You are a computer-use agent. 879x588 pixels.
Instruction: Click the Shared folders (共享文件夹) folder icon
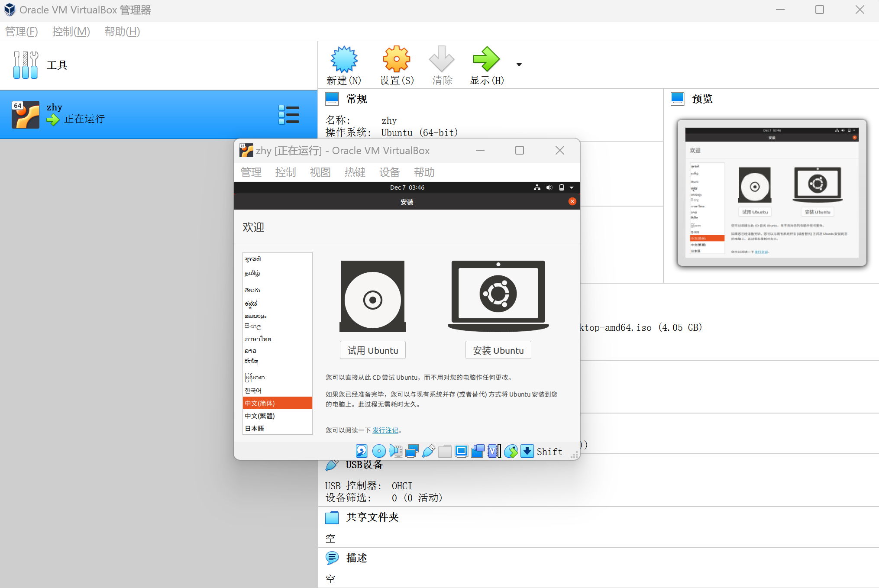pos(332,517)
